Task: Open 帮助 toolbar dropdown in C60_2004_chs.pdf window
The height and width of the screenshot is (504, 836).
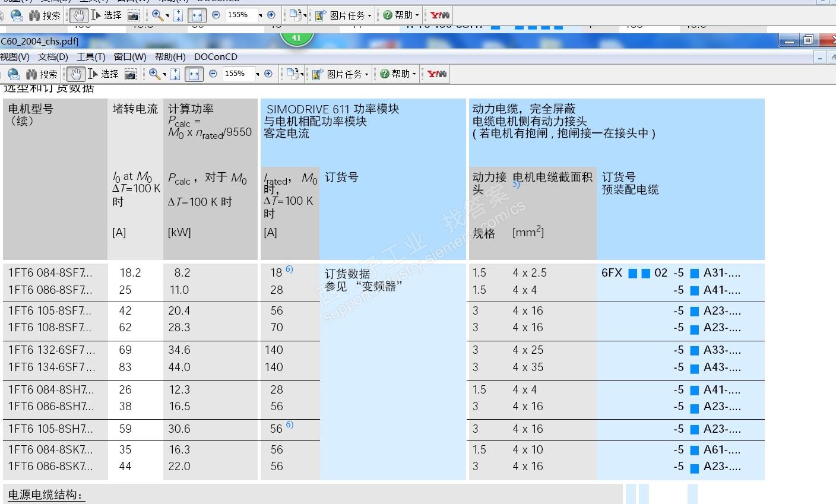Action: [x=398, y=74]
